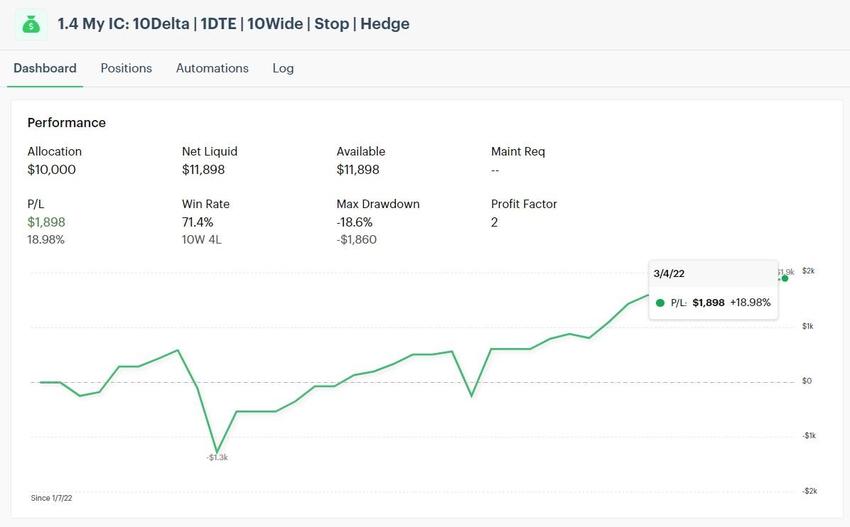
Task: Click the green money bag bot icon
Action: pos(31,24)
